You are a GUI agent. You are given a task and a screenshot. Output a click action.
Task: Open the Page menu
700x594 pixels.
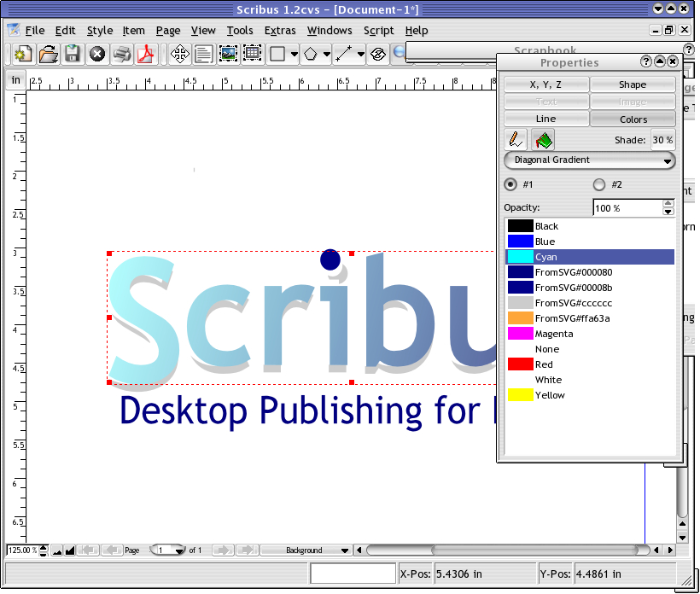point(168,31)
